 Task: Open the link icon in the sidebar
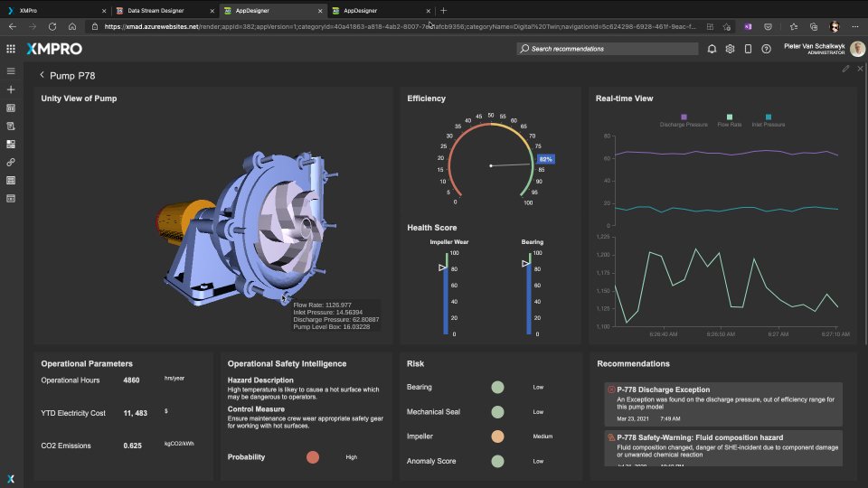[11, 162]
